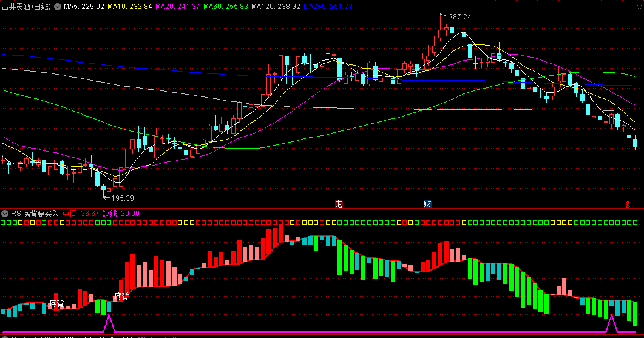The height and width of the screenshot is (338, 644).
Task: Click the 195.39 low price label
Action: click(123, 198)
